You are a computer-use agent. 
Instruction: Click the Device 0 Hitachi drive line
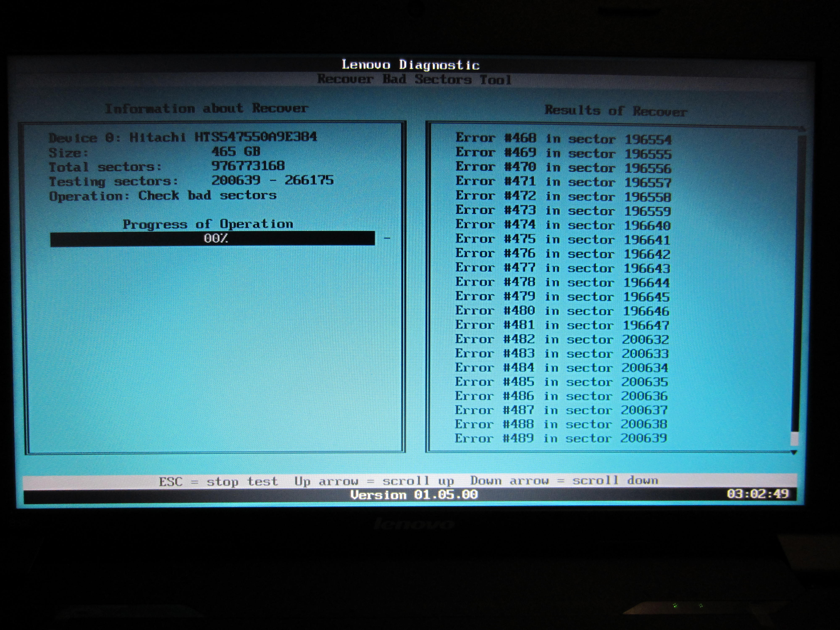(x=183, y=137)
